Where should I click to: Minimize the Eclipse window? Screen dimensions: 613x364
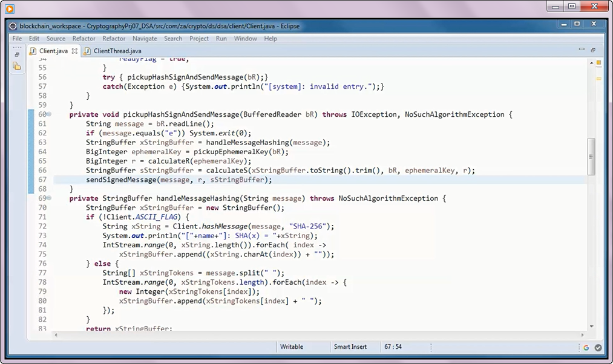tap(564, 24)
